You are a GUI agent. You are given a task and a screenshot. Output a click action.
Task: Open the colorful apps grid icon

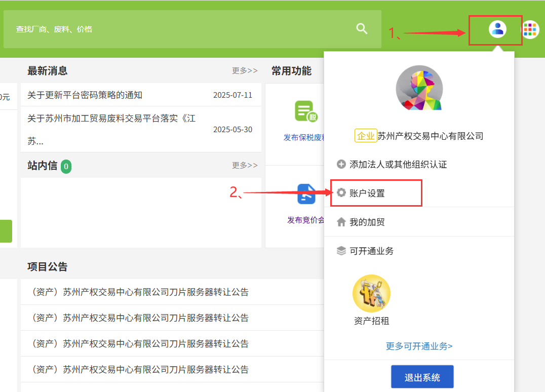[x=530, y=30]
